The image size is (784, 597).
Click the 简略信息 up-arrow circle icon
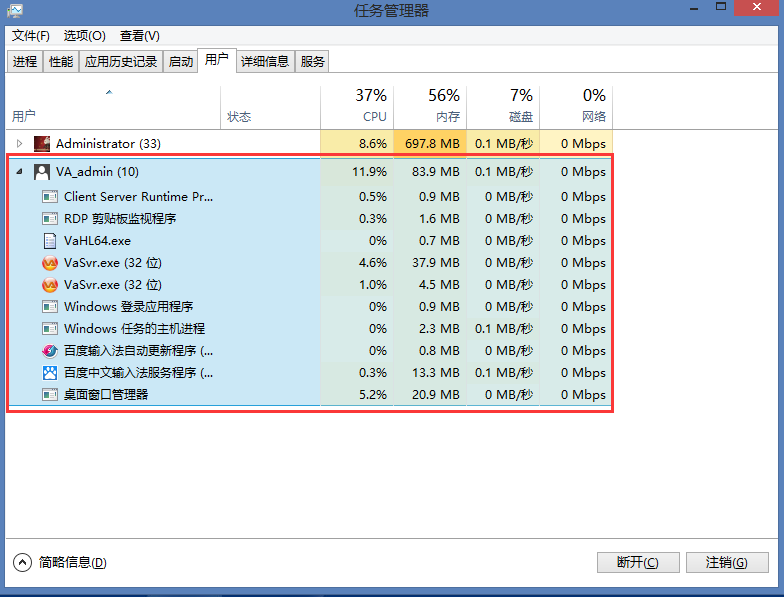tap(22, 562)
